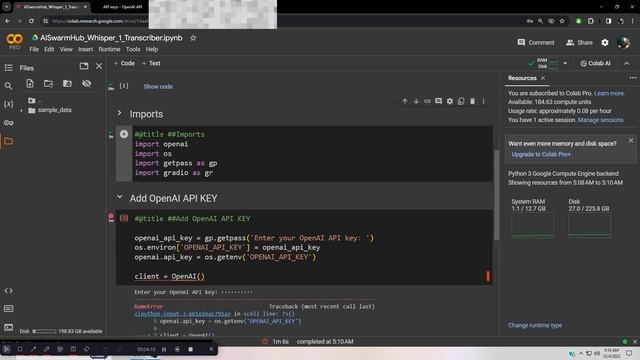
Task: Star the AISwarmHub notebook
Action: tap(193, 38)
